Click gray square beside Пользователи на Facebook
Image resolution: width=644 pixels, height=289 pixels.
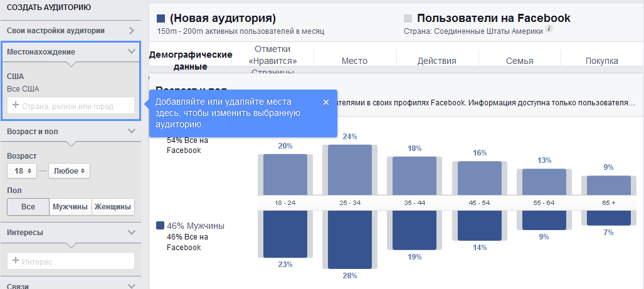coord(408,19)
